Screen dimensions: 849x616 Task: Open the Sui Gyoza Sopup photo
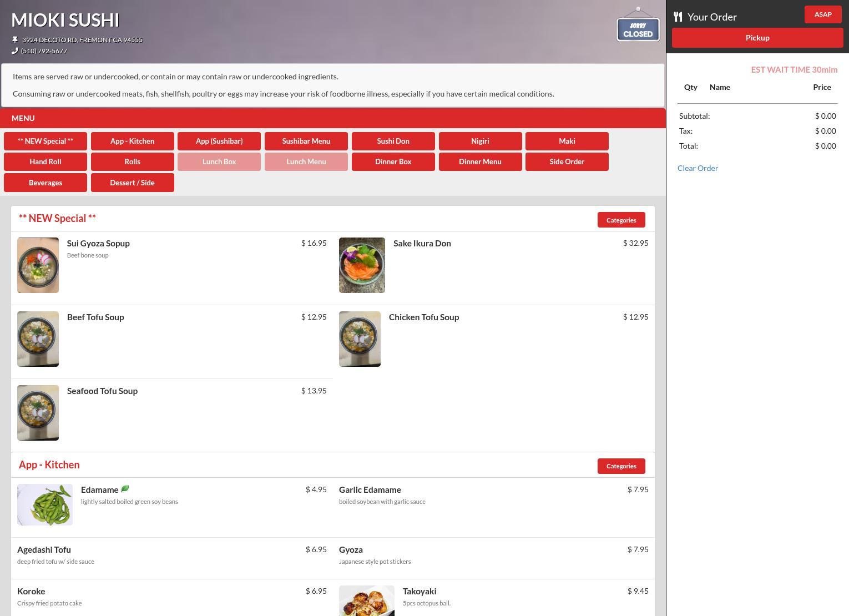coord(38,265)
